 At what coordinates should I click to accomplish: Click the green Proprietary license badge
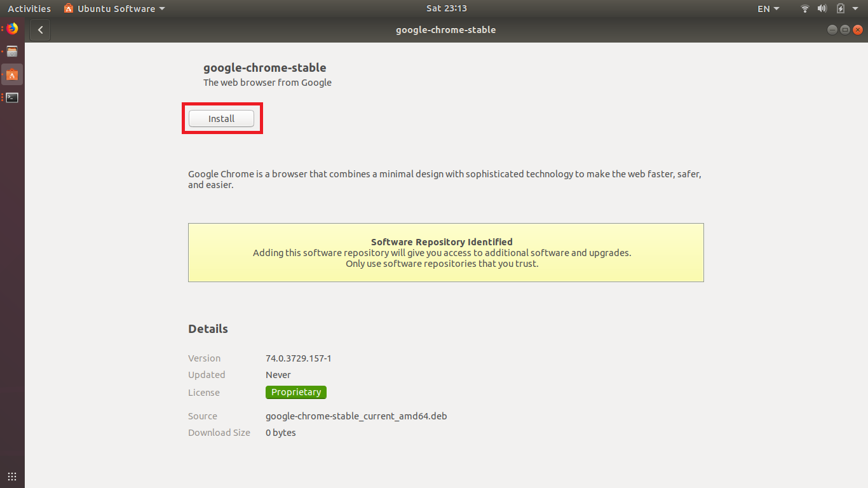[296, 392]
